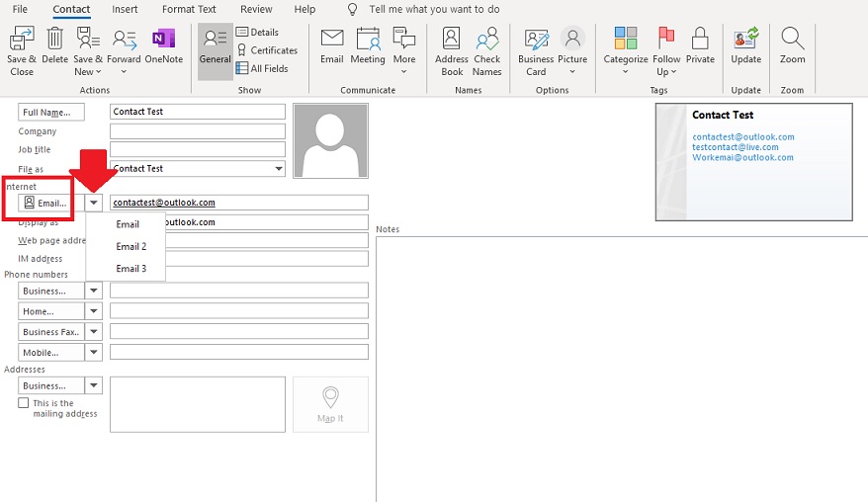Open Picture options in ribbon
Viewport: 868px width, 502px height.
click(x=572, y=51)
